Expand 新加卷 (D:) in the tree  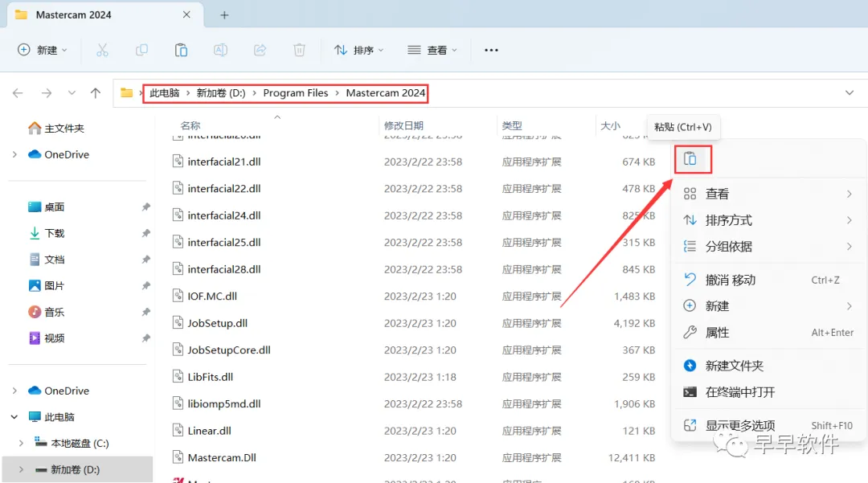pos(21,469)
